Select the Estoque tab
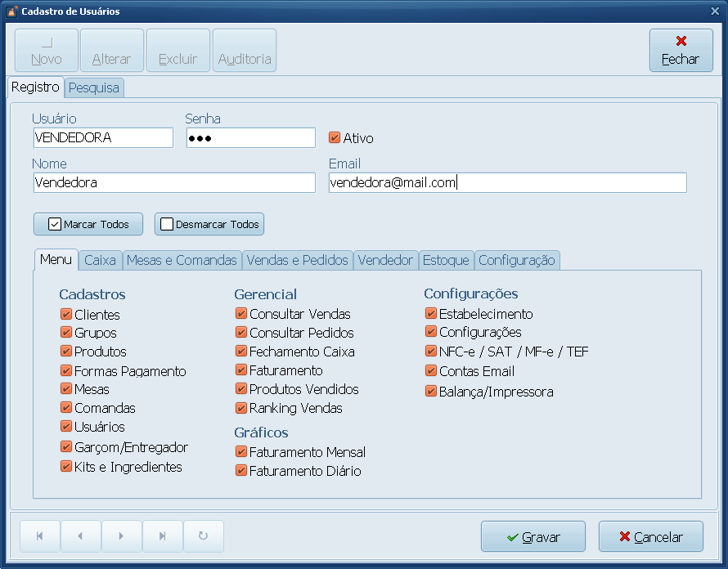728x569 pixels. coord(445,261)
